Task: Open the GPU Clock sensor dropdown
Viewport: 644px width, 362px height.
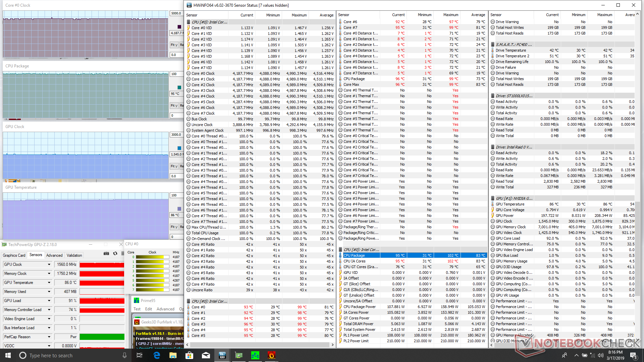Action: click(x=49, y=264)
